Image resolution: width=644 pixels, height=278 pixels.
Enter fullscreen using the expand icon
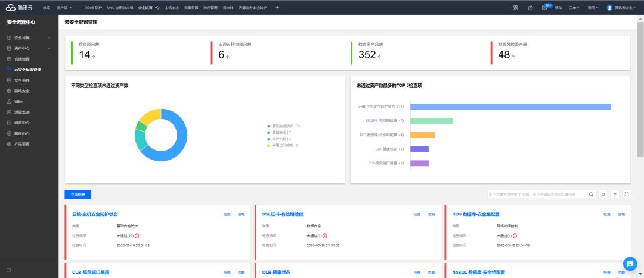[x=627, y=194]
